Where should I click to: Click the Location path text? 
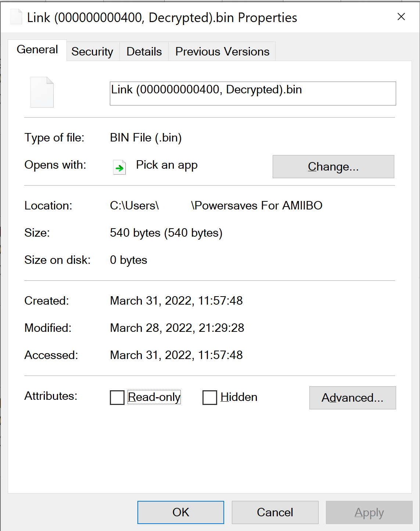(216, 205)
